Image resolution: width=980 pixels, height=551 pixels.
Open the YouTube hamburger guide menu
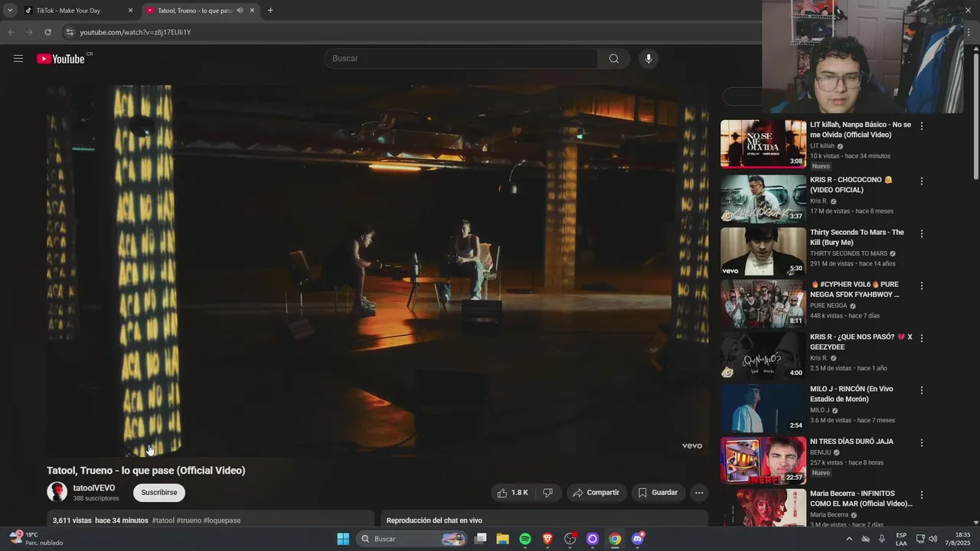(18, 59)
